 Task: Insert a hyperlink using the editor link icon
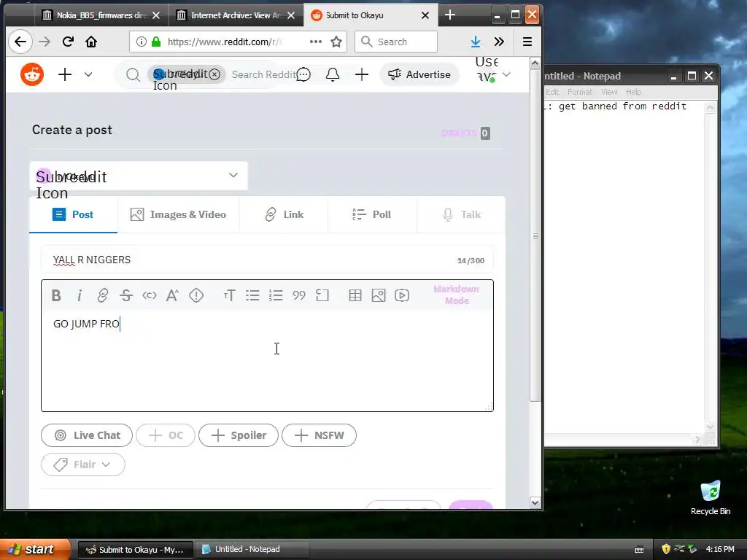pyautogui.click(x=102, y=295)
